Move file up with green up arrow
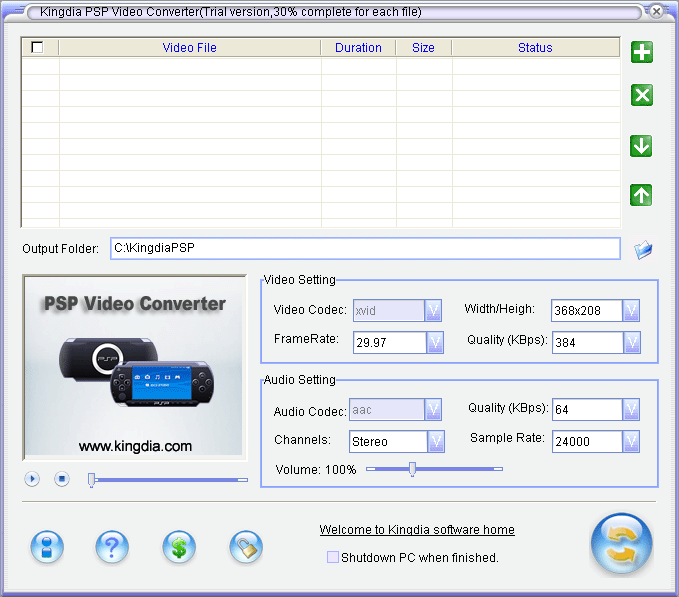This screenshot has width=679, height=597. tap(642, 196)
